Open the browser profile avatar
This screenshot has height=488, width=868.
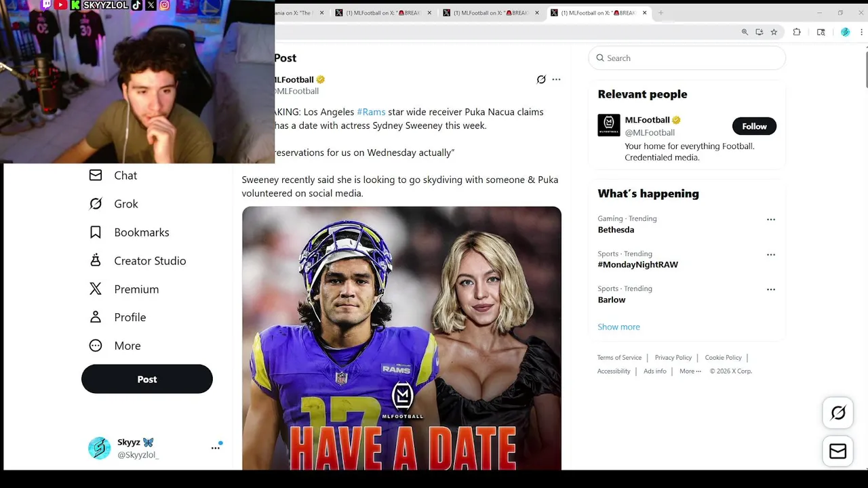point(845,32)
